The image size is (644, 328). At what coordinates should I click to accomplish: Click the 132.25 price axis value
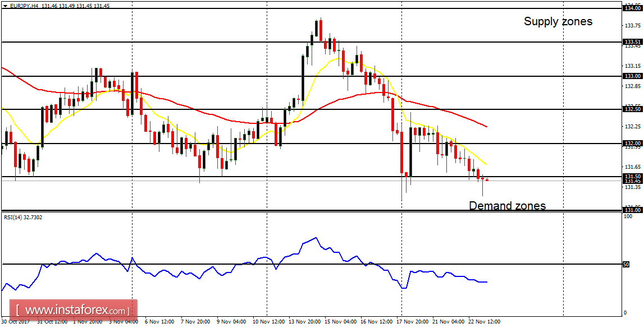pos(633,126)
